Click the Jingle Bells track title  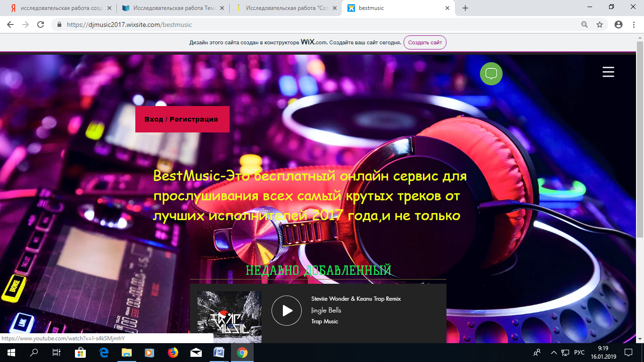pos(326,310)
